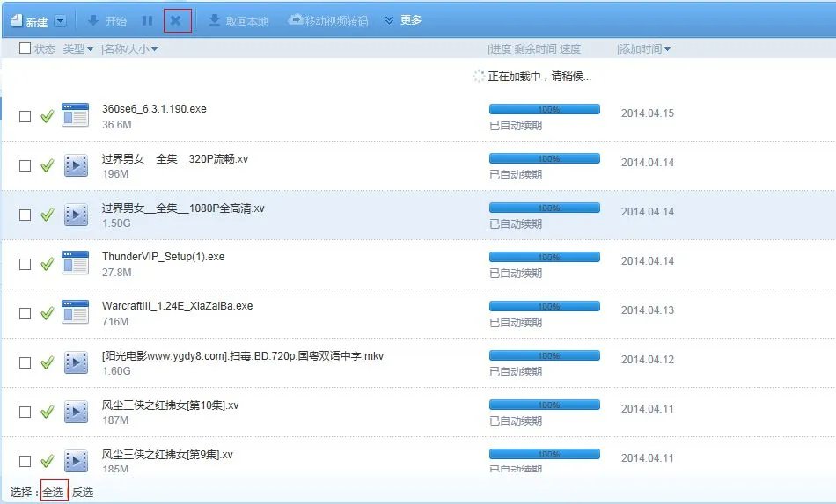Click the 开始 download arrow button
Viewport: 836px width, 504px height.
(106, 21)
